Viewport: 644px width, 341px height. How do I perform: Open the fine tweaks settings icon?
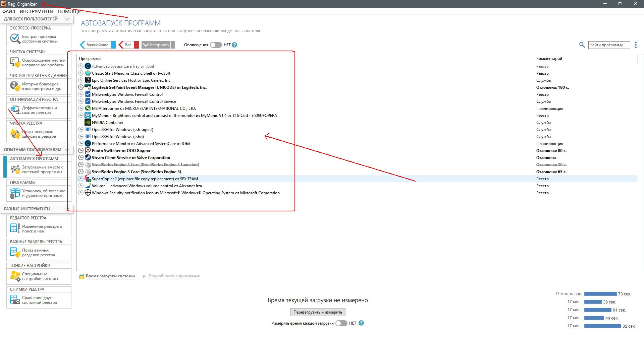[15, 276]
